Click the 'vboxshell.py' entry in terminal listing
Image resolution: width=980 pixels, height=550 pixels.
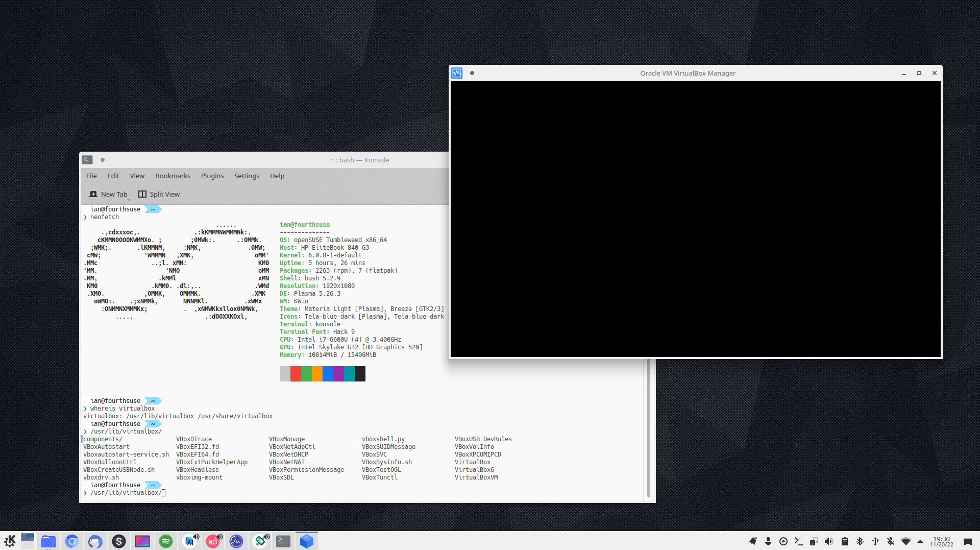(383, 439)
